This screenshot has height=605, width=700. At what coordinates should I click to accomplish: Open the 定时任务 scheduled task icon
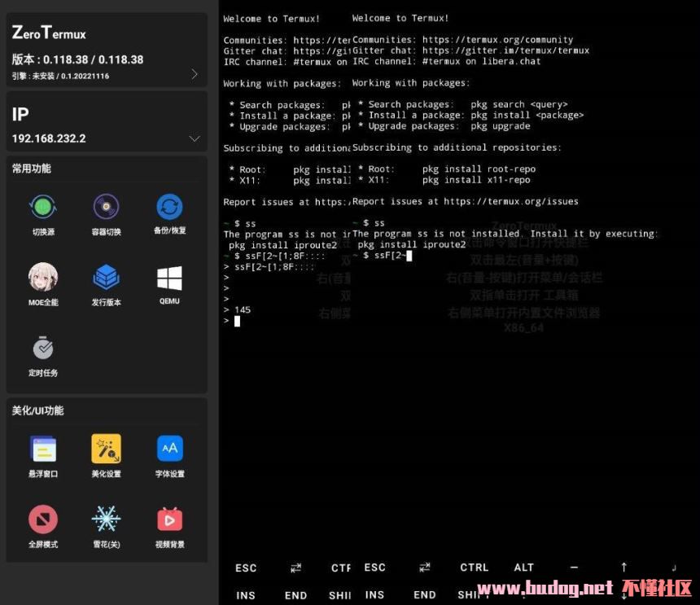[x=43, y=349]
